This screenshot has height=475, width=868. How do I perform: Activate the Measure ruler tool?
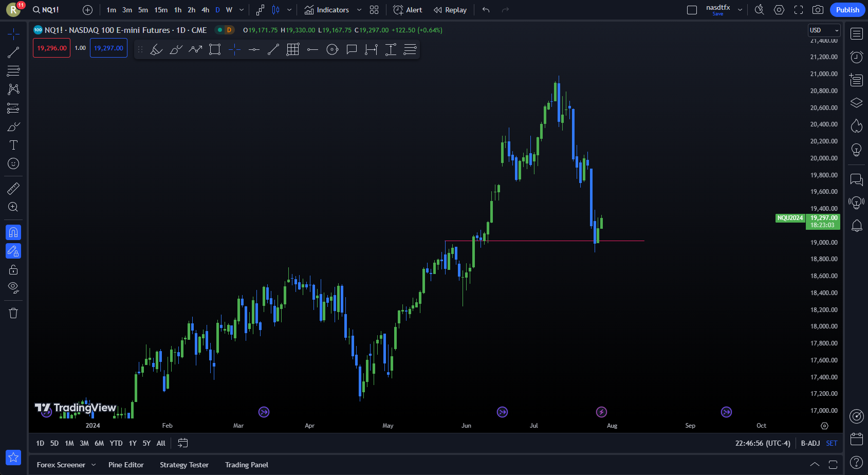click(13, 189)
